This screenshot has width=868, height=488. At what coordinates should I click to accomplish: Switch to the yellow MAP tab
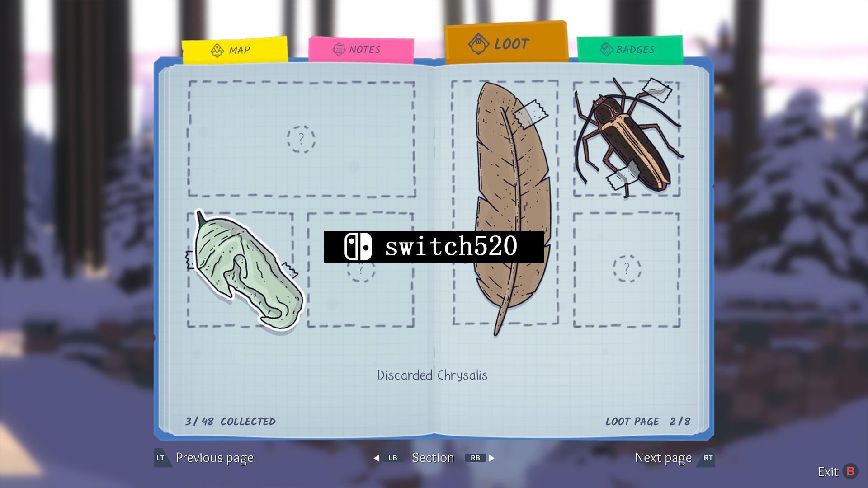pos(235,49)
